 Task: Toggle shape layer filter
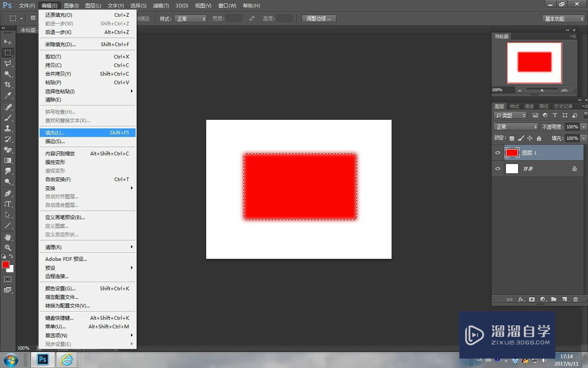coord(565,115)
